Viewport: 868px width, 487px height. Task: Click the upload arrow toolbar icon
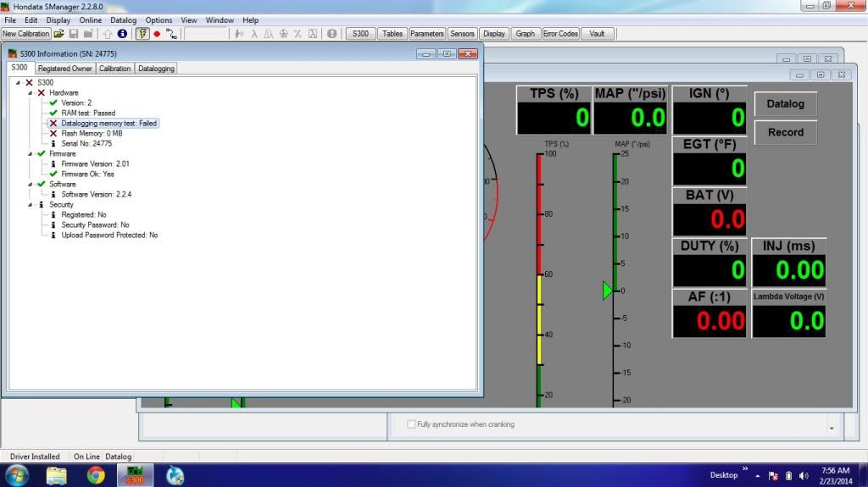click(108, 34)
